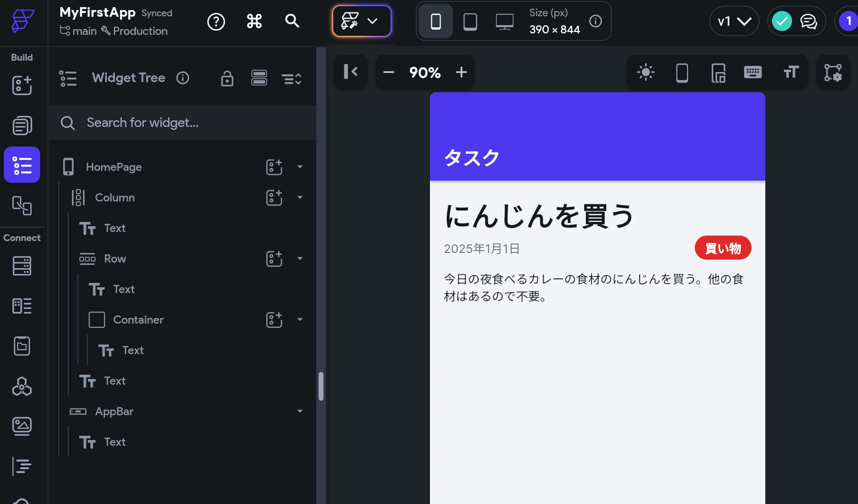This screenshot has width=858, height=504.
Task: Open keyboard shortcuts command icon
Action: (254, 21)
